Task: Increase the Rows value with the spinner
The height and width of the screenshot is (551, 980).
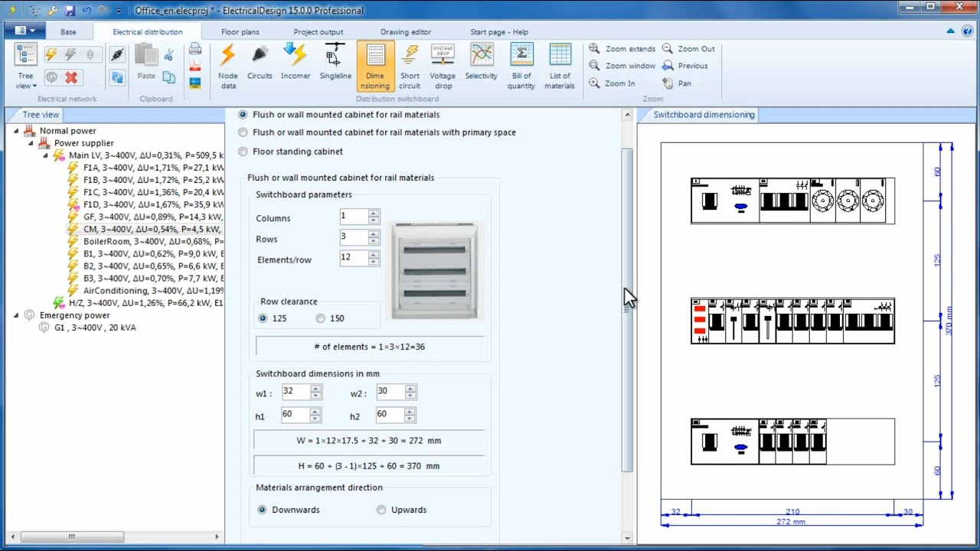Action: 374,234
